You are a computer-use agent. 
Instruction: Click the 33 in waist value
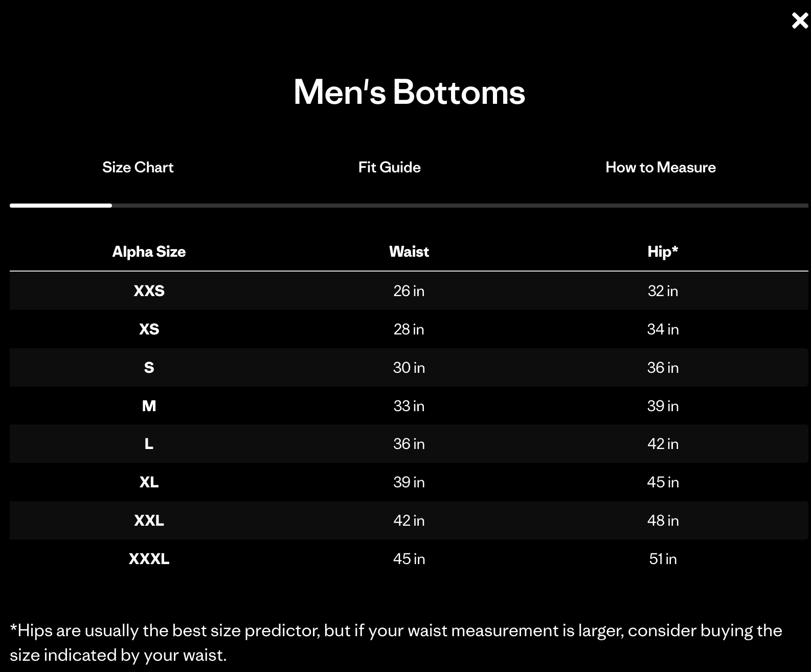[409, 406]
